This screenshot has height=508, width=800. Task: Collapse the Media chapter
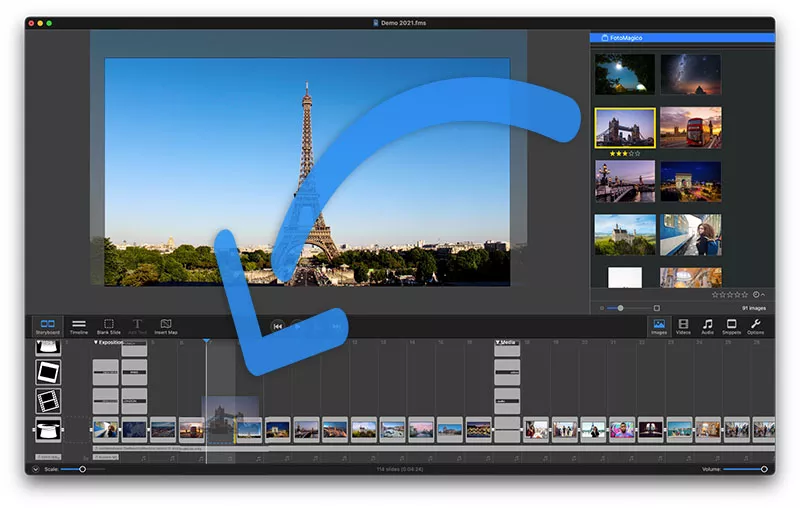497,342
